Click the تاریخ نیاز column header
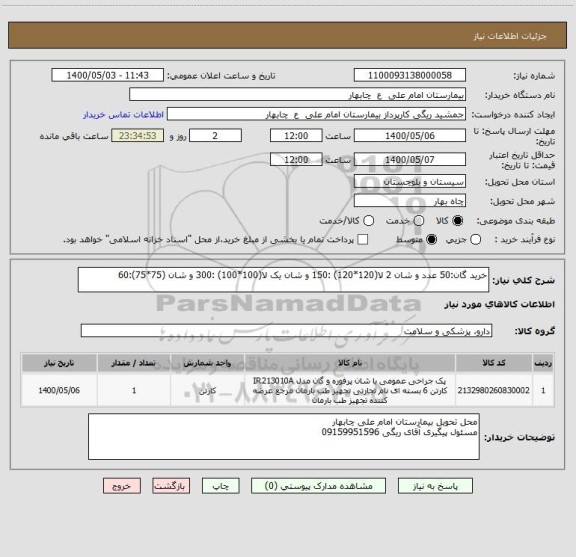Screen dimensions: 576x557 click(x=59, y=363)
